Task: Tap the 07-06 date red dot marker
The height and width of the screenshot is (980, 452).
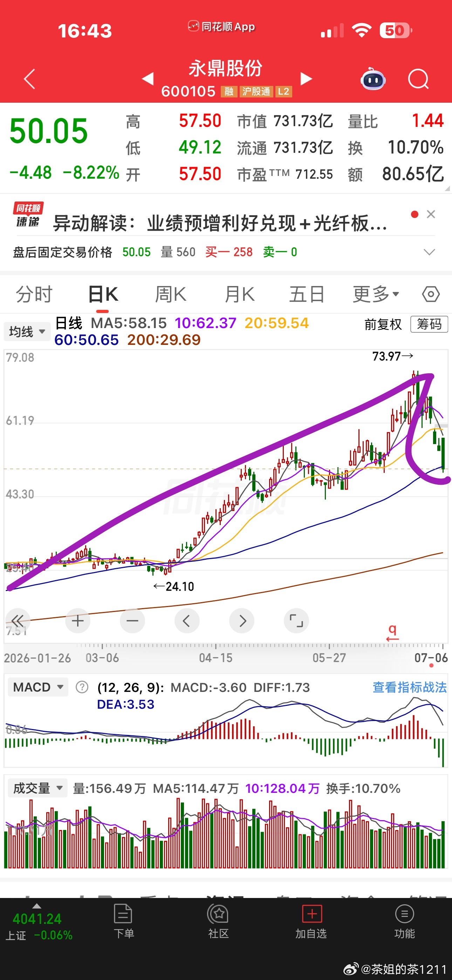Action: [431, 665]
